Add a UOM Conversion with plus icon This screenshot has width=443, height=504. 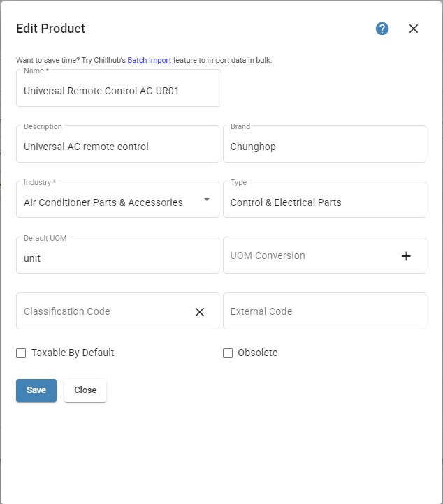pyautogui.click(x=406, y=256)
